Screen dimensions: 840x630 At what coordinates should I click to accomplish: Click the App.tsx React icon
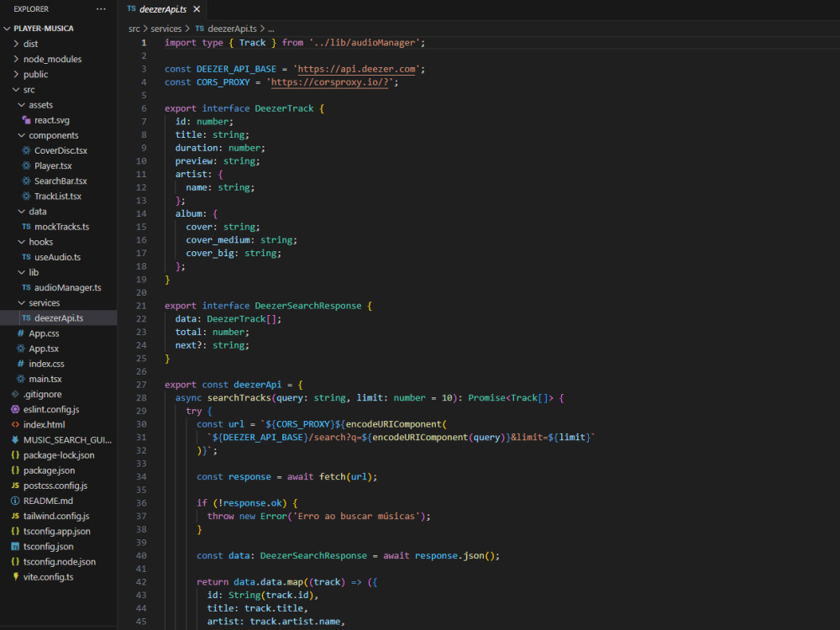pyautogui.click(x=20, y=349)
